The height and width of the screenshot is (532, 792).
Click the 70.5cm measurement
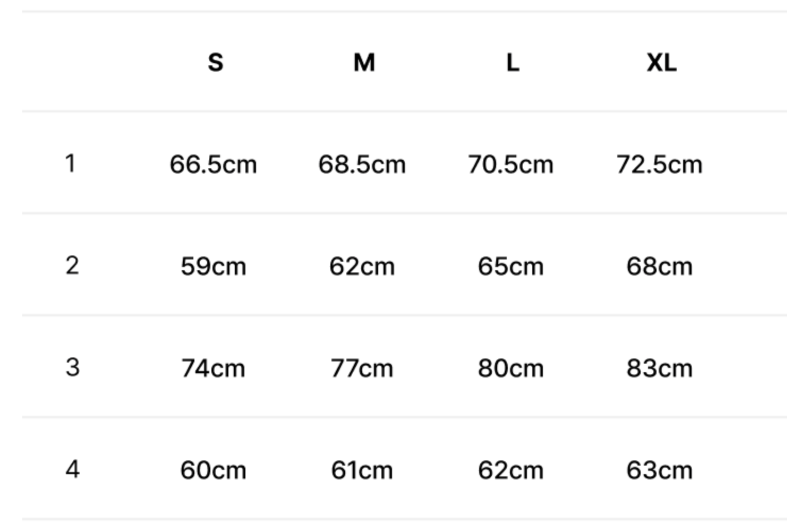[510, 165]
